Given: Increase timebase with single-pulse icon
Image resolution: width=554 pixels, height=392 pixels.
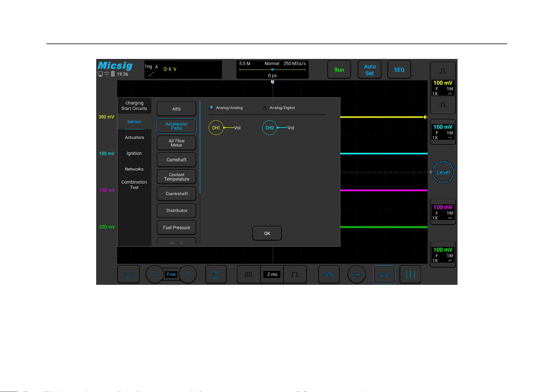Looking at the screenshot, I should pyautogui.click(x=295, y=274).
